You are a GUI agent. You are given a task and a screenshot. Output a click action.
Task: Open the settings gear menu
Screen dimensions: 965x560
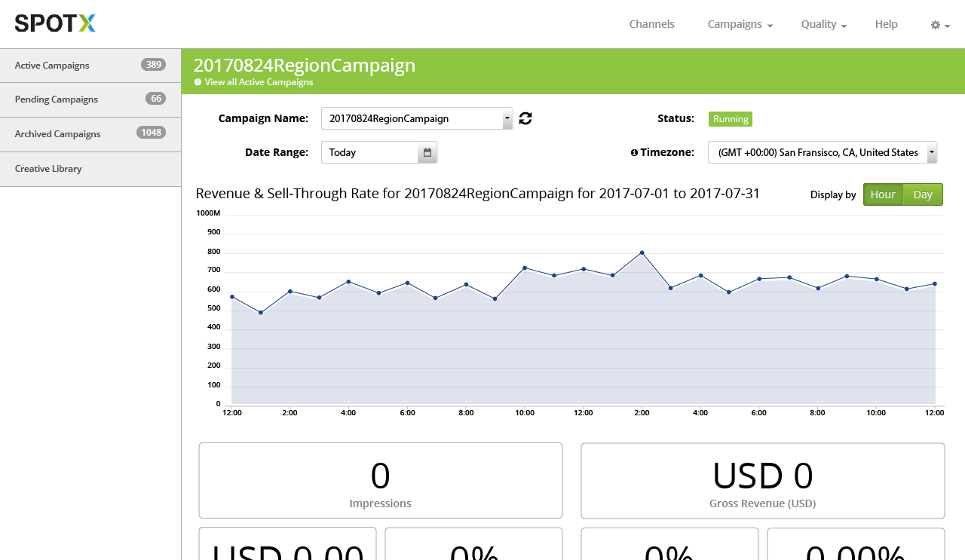(939, 25)
